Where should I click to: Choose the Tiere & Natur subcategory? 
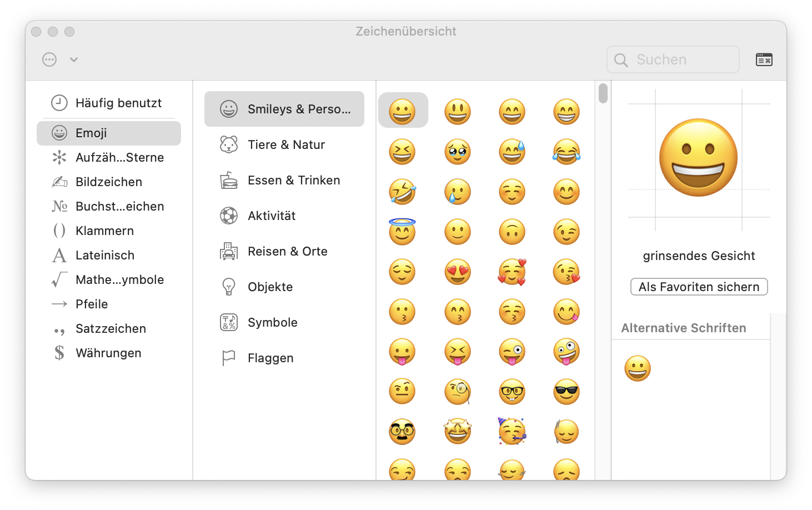pos(284,144)
